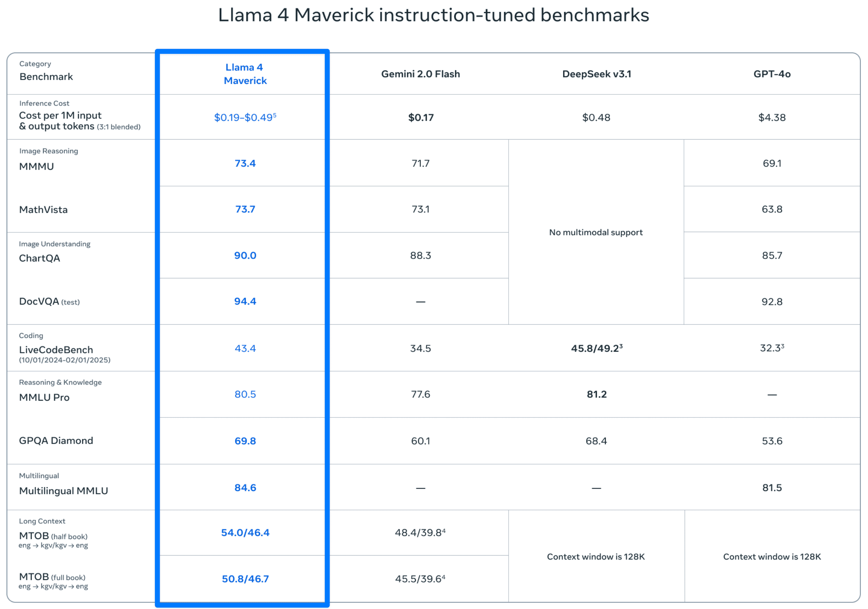Click the DocVQA (test) row label
This screenshot has width=868, height=609.
point(49,302)
